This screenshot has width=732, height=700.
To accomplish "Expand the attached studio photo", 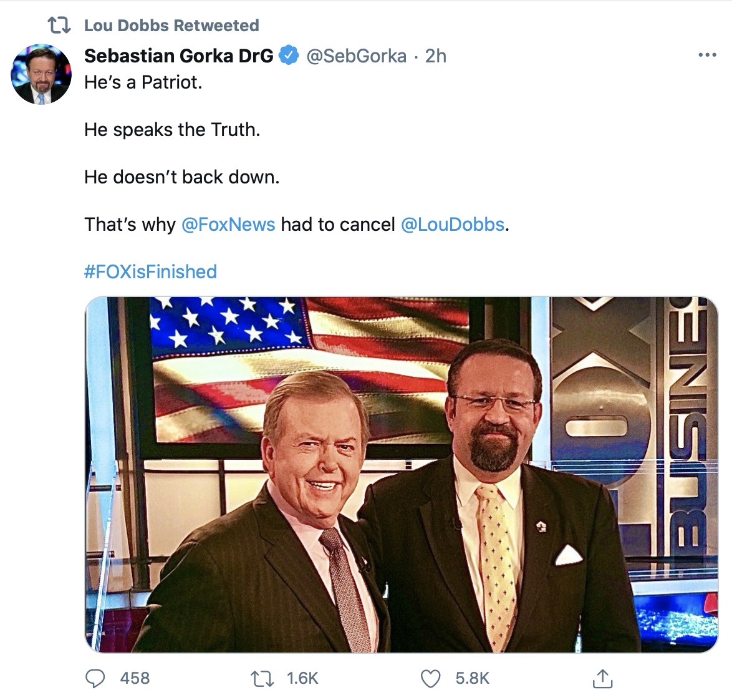I will click(401, 474).
